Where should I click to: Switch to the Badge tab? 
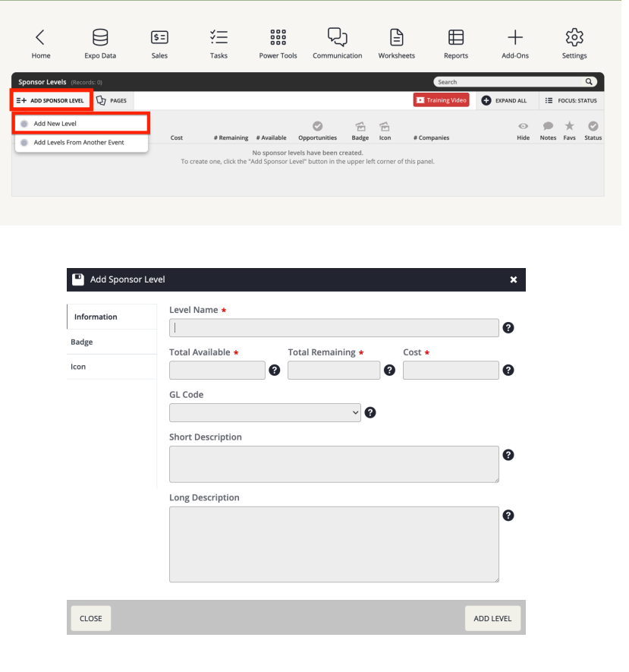(x=112, y=342)
